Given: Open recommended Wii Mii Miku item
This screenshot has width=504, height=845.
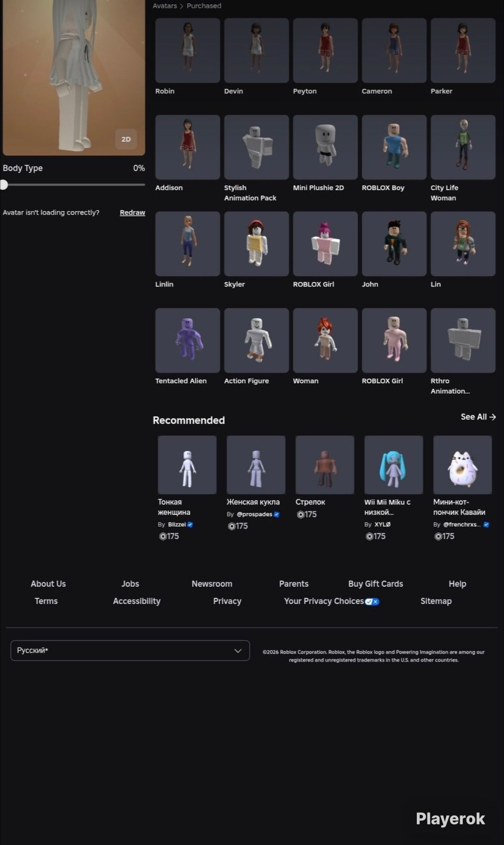Looking at the screenshot, I should click(394, 465).
